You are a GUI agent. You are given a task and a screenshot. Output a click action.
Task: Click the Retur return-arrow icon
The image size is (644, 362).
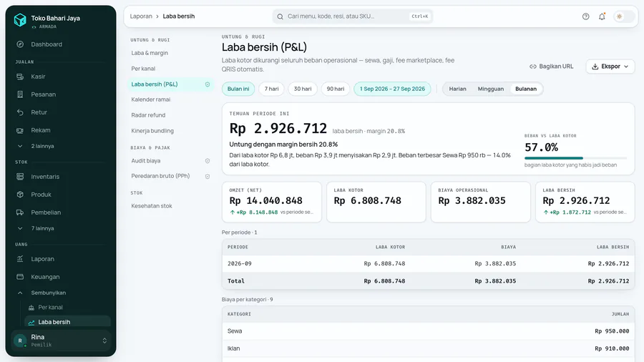pyautogui.click(x=20, y=112)
